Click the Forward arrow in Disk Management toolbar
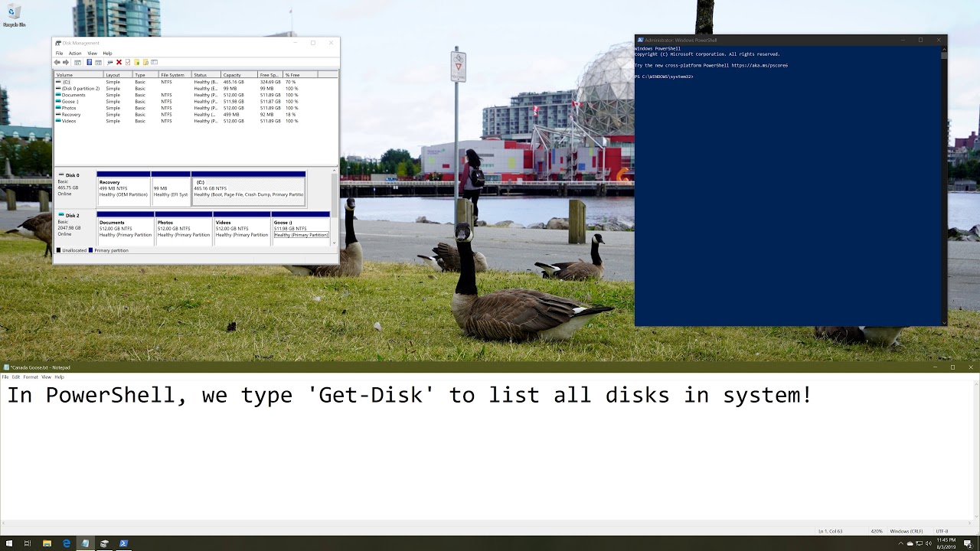980x551 pixels. (x=66, y=62)
